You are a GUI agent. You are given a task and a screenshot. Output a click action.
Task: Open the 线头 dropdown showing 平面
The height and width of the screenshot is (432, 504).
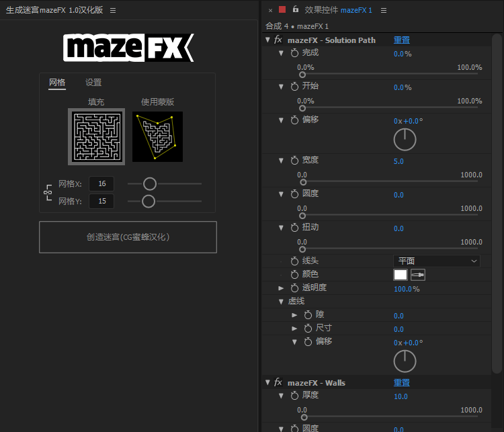437,261
